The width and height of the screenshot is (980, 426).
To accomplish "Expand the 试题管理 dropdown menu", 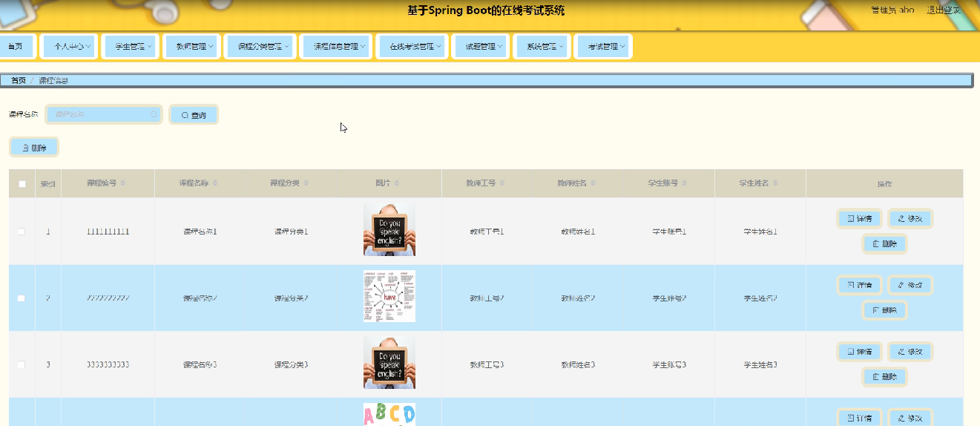I will (481, 46).
